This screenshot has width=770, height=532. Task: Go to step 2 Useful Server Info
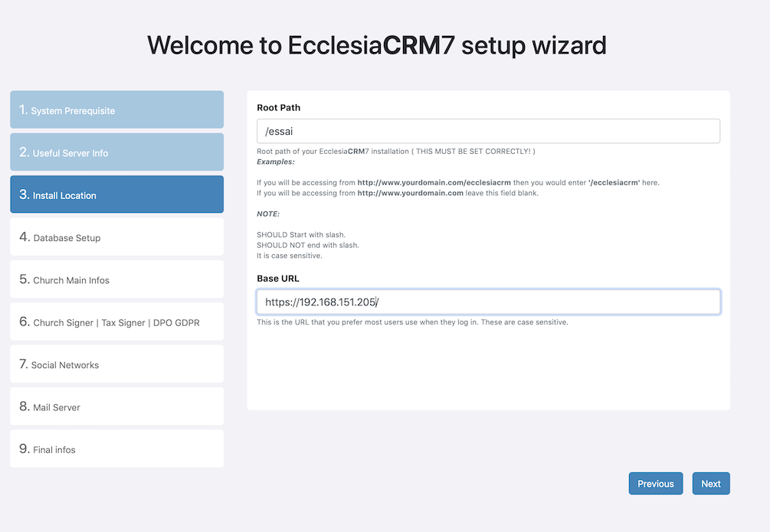coord(117,152)
